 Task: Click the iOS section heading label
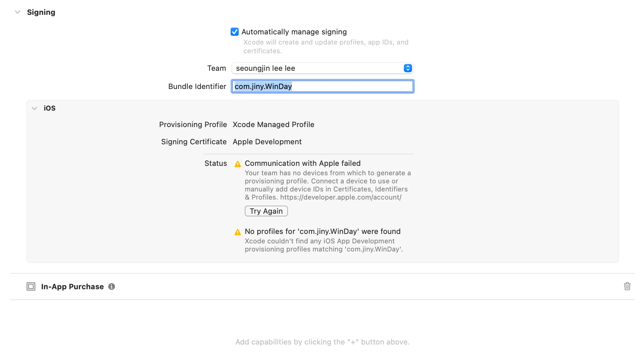pos(50,108)
